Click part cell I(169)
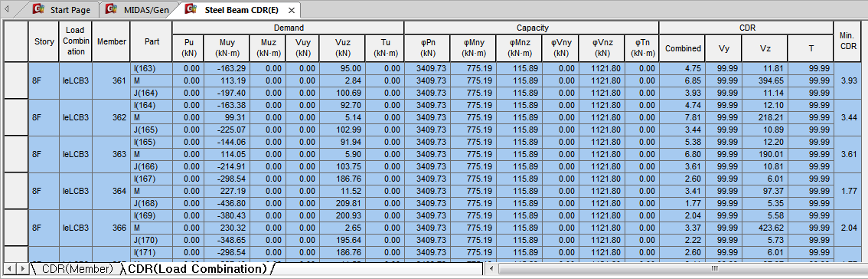868x279 pixels. (x=151, y=215)
